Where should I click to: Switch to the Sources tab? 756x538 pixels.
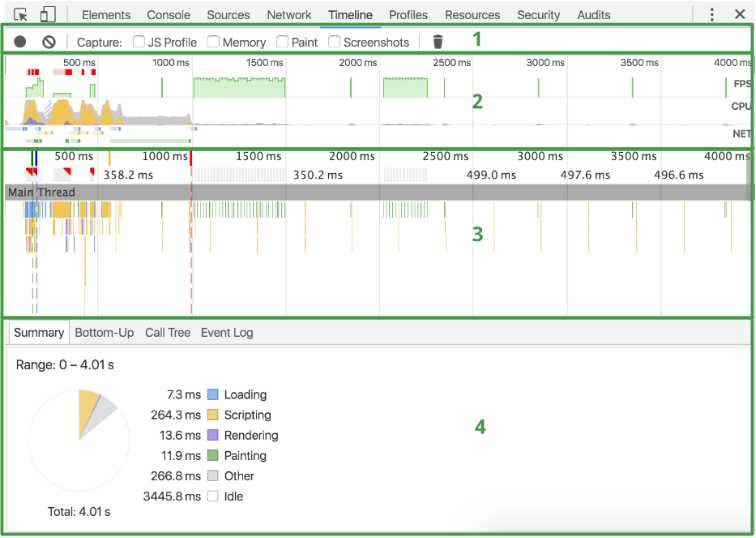click(228, 15)
